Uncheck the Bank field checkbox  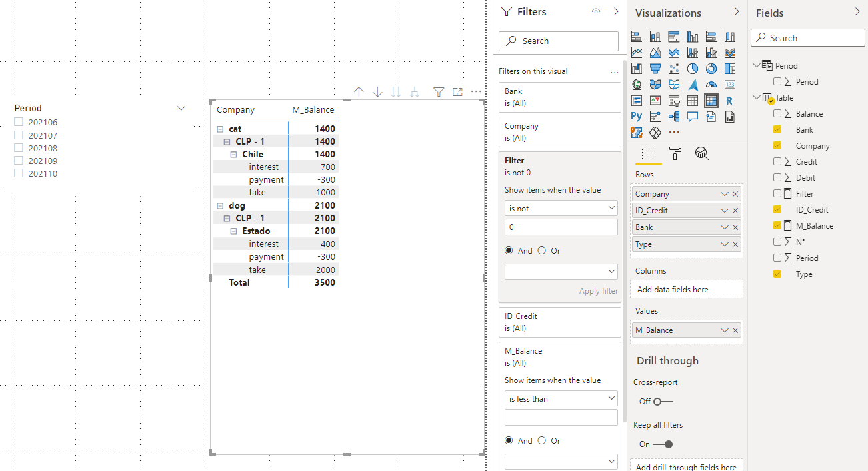click(777, 129)
